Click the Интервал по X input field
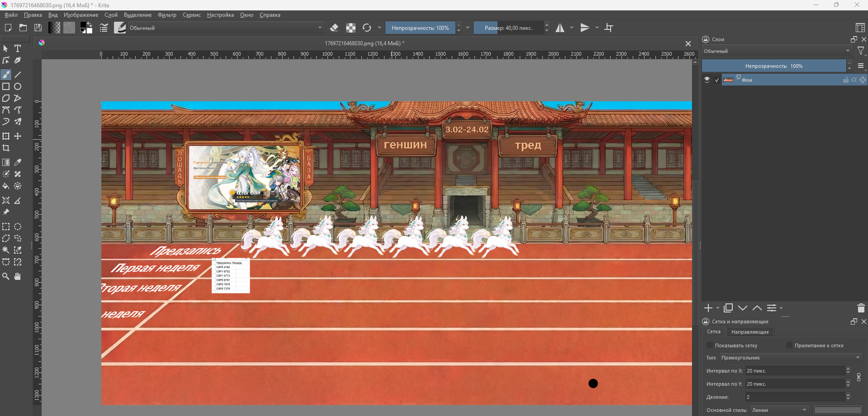 [x=795, y=371]
